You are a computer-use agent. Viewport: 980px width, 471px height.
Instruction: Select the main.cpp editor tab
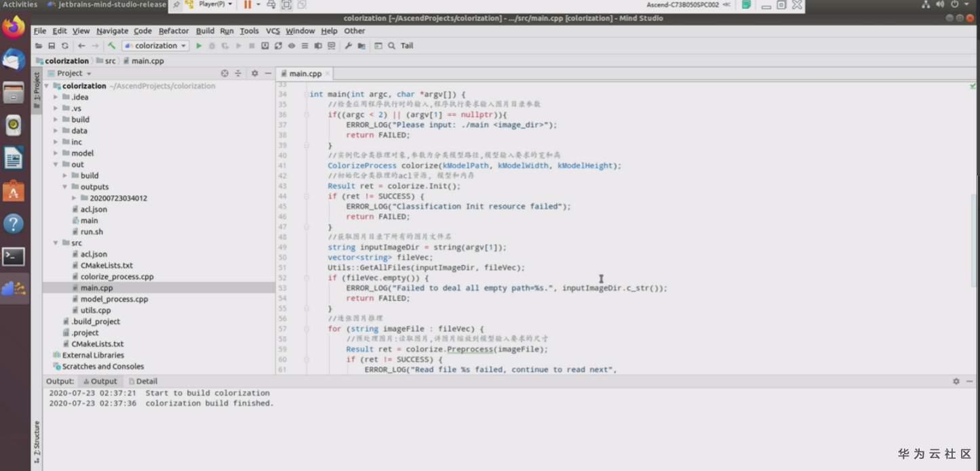305,73
